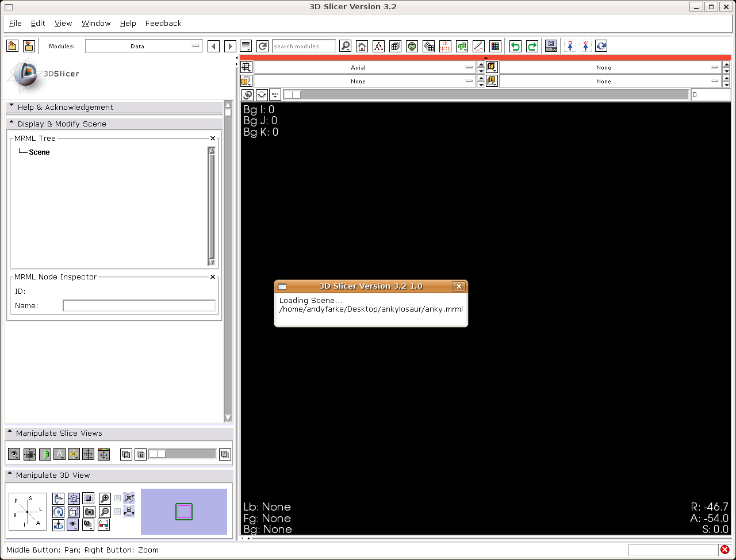
Task: Click the annotation A icon in Slice Views
Action: coord(59,454)
